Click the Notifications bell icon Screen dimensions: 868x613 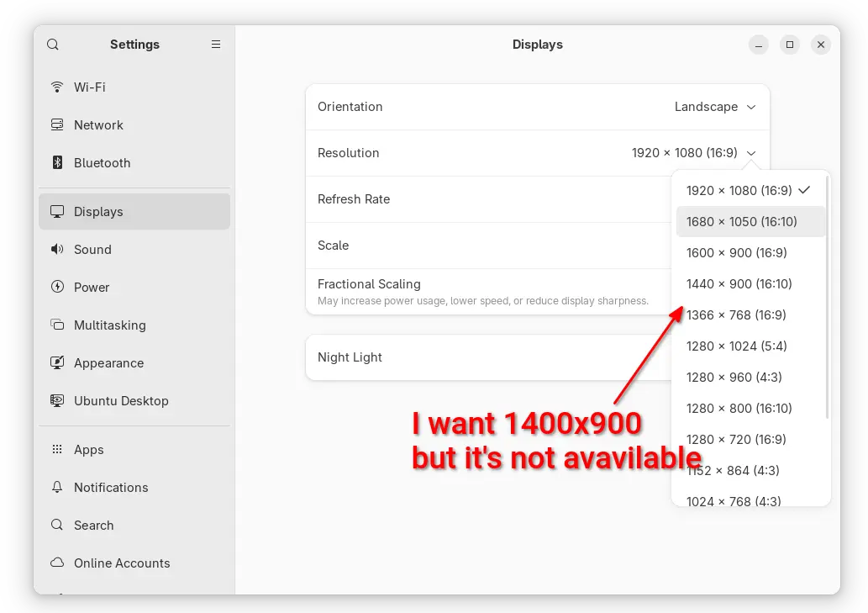click(x=57, y=487)
